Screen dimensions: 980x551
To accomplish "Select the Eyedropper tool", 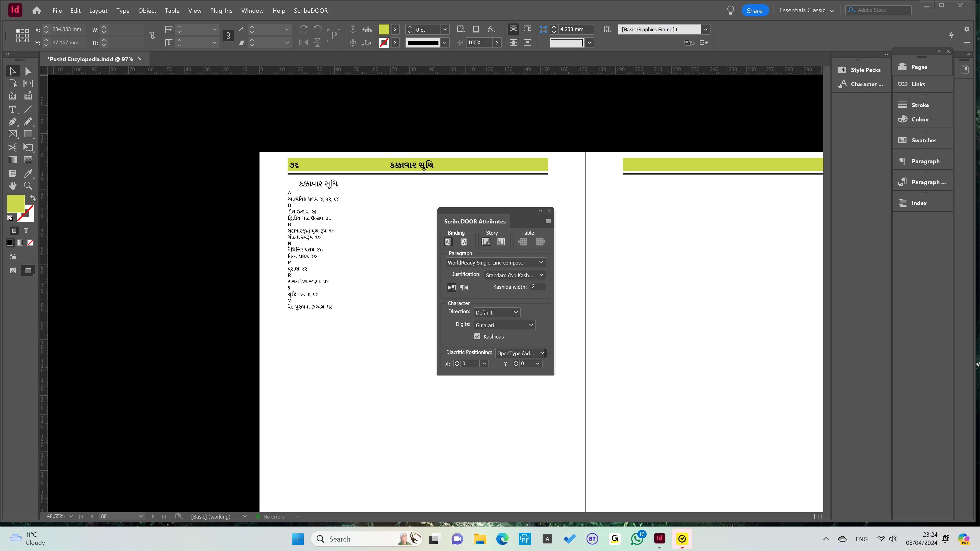I will coord(28,173).
